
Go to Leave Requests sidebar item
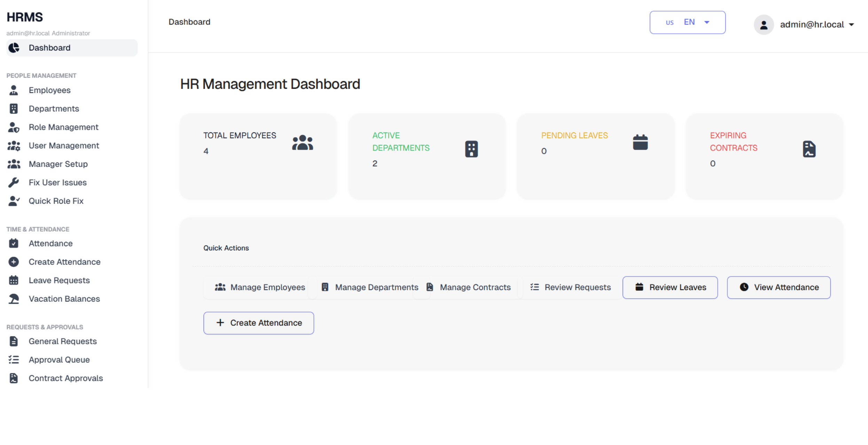pos(59,280)
